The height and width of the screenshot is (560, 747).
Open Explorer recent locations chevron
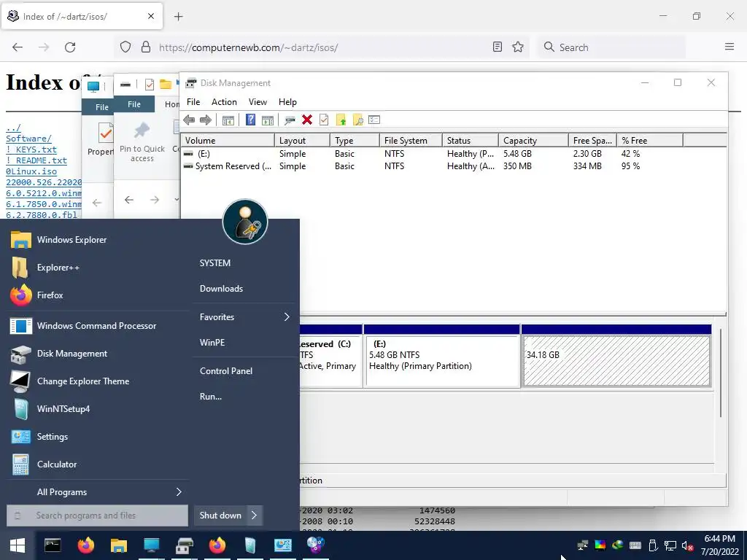pos(177,199)
